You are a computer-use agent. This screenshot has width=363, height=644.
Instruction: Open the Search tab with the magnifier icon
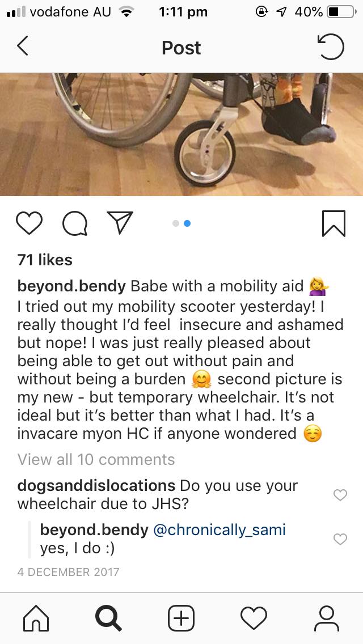108,618
